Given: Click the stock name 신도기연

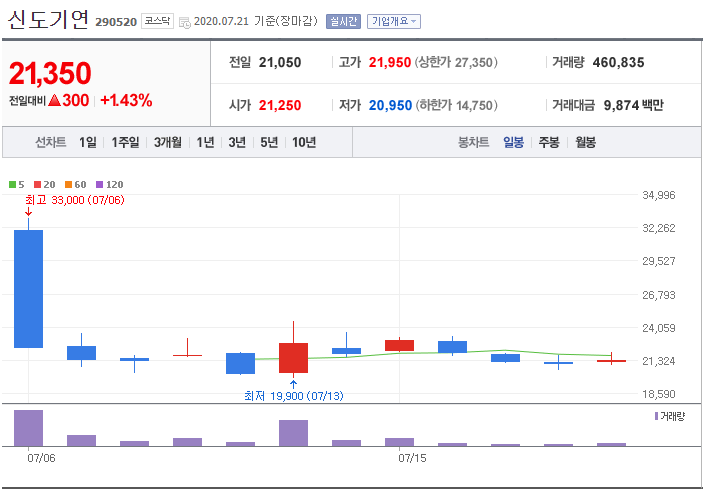Looking at the screenshot, I should tap(48, 20).
